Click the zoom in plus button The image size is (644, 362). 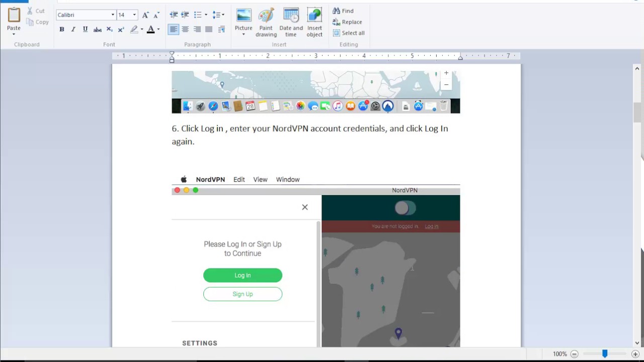click(635, 354)
